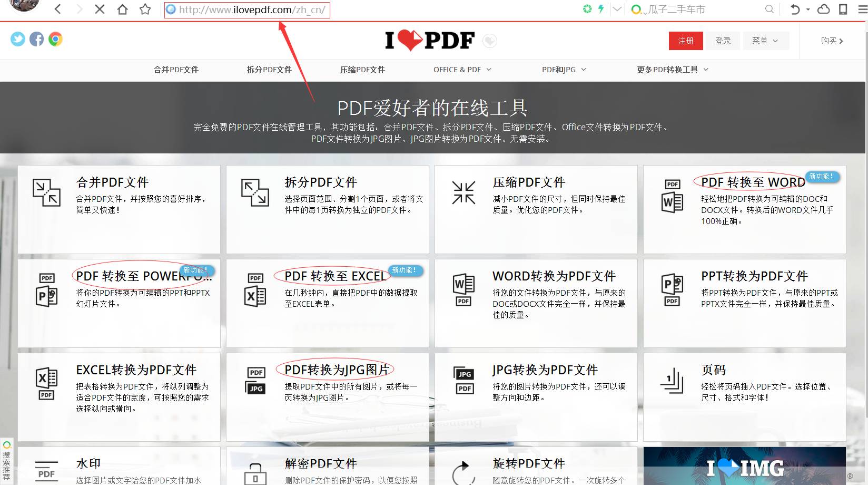This screenshot has height=485, width=868.
Task: Open the cloud icon in browser toolbar
Action: coord(823,9)
